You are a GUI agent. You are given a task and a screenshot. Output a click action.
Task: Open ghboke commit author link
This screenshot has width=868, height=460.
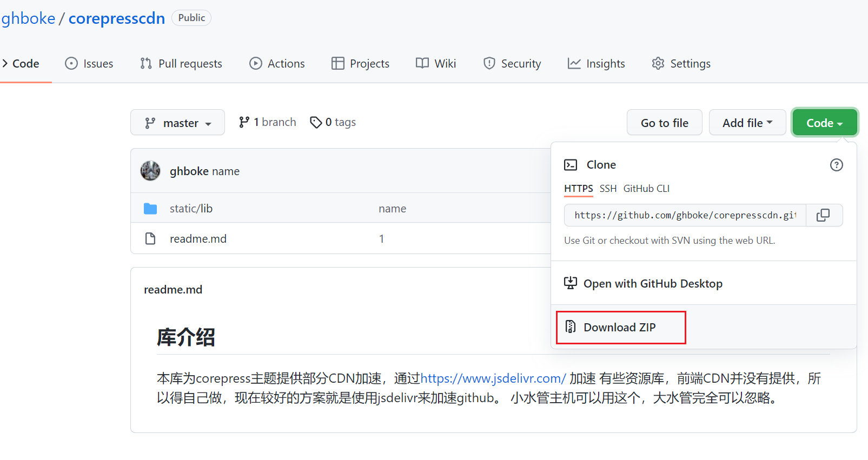[189, 171]
